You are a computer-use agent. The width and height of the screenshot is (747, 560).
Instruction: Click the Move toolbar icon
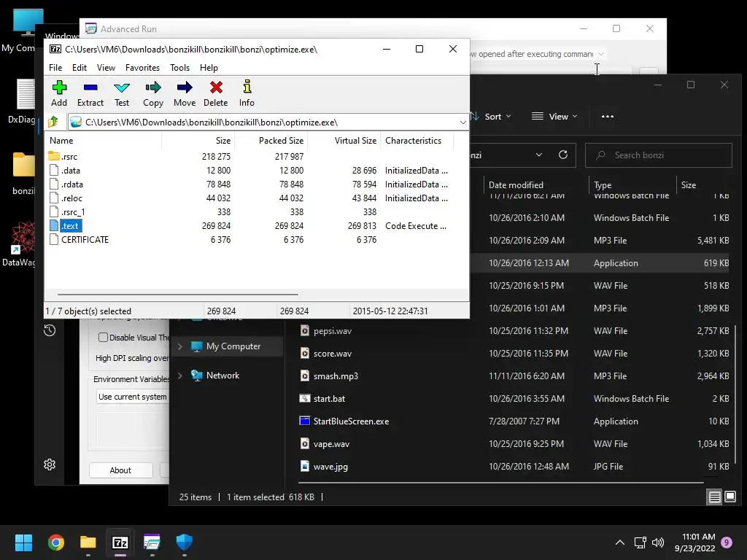click(185, 93)
